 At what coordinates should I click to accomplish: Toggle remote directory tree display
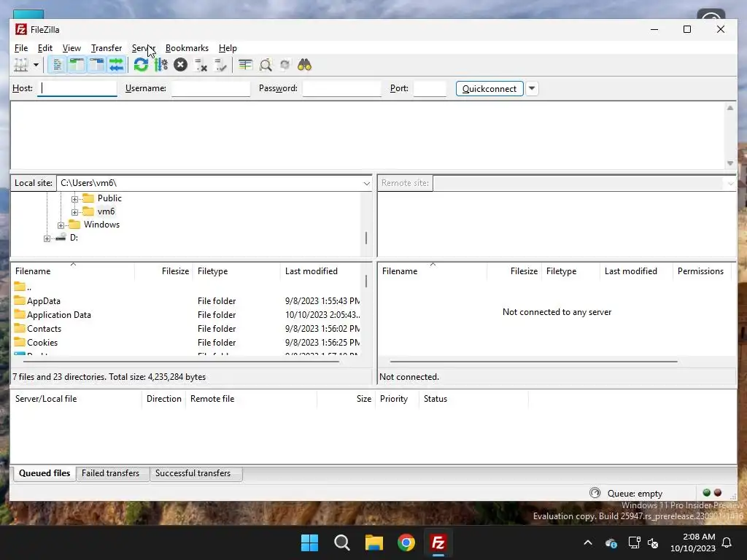tap(97, 65)
